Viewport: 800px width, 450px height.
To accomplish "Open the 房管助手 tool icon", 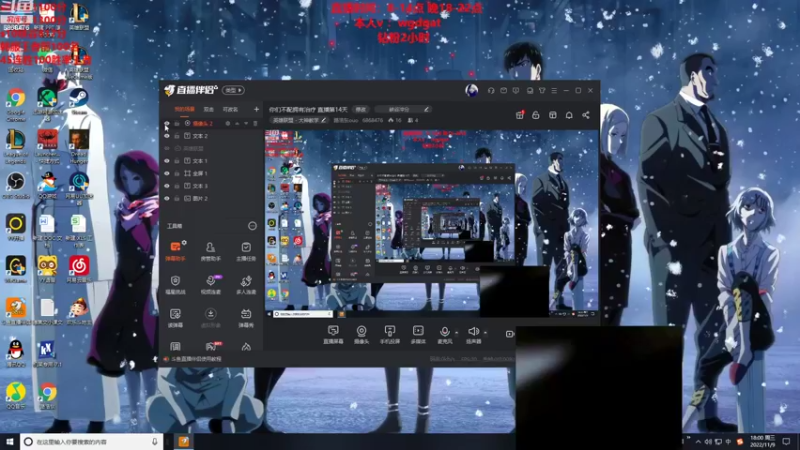I will [x=210, y=251].
